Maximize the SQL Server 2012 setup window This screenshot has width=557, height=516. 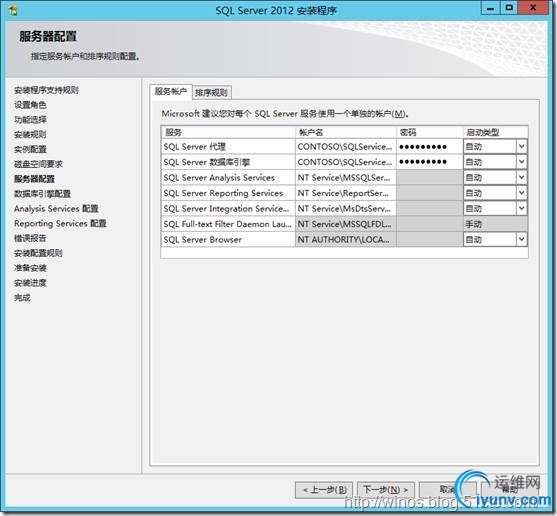pos(509,8)
